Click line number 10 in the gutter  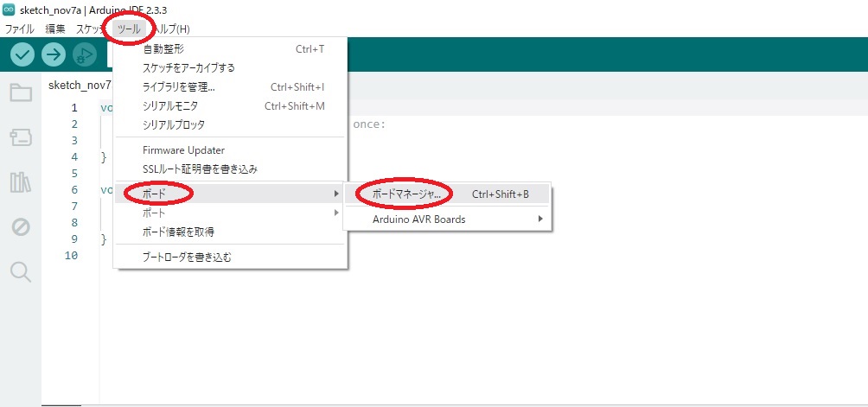pyautogui.click(x=72, y=256)
